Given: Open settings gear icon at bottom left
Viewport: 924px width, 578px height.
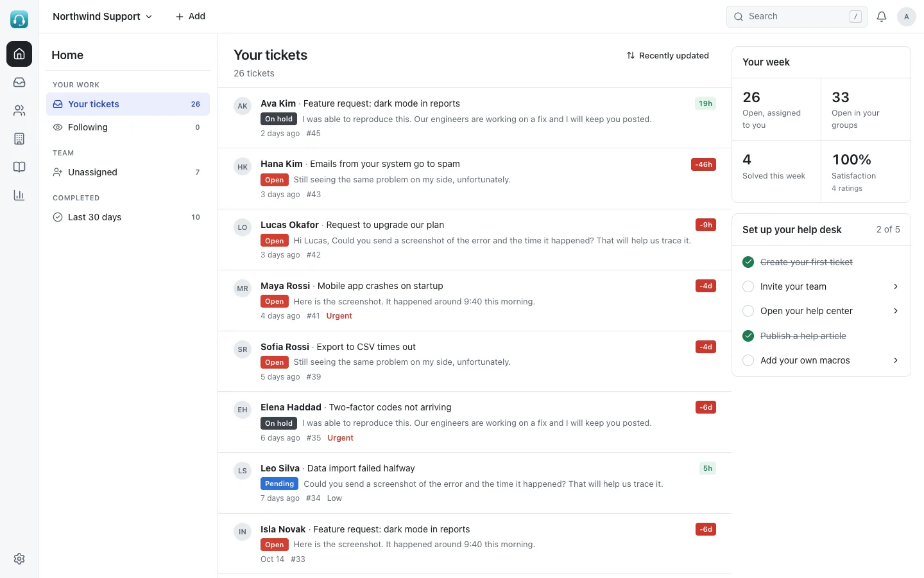Looking at the screenshot, I should [19, 559].
